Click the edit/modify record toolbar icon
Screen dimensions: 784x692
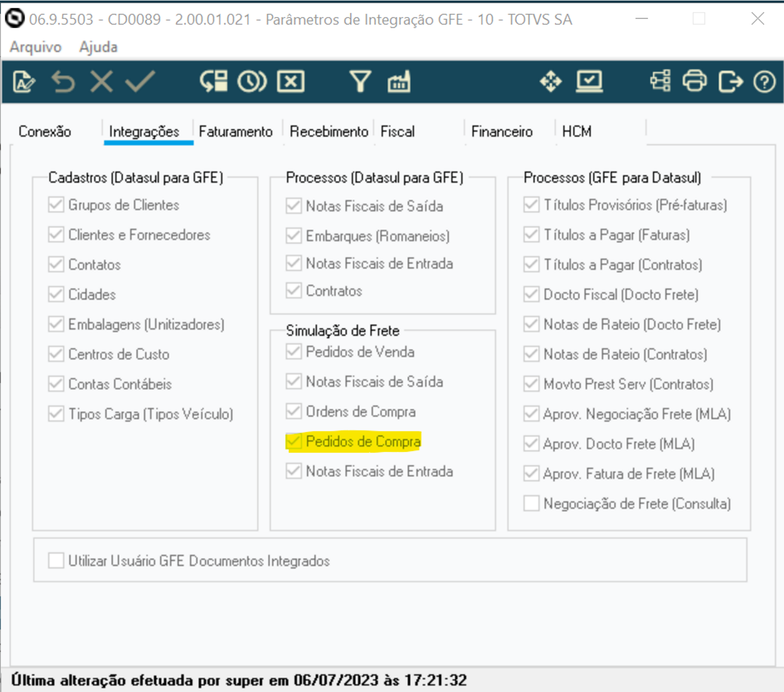(24, 82)
